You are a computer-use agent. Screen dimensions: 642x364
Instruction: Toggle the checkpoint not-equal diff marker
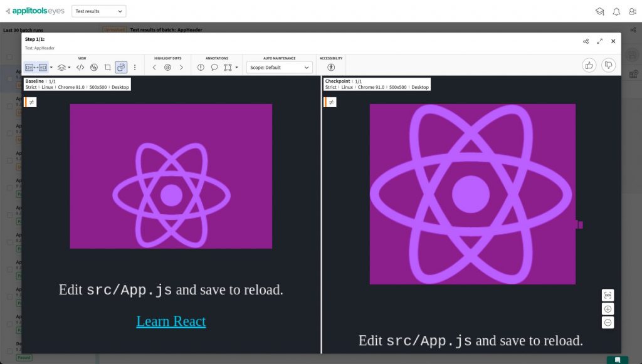coord(330,102)
